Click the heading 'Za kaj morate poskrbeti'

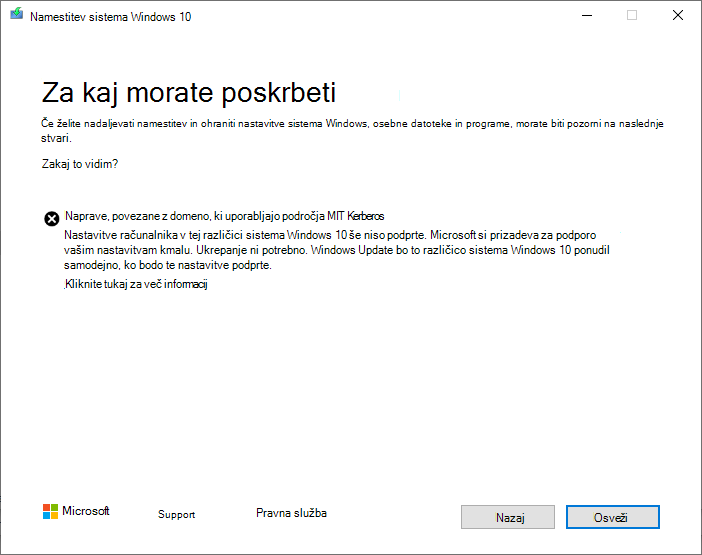click(188, 93)
